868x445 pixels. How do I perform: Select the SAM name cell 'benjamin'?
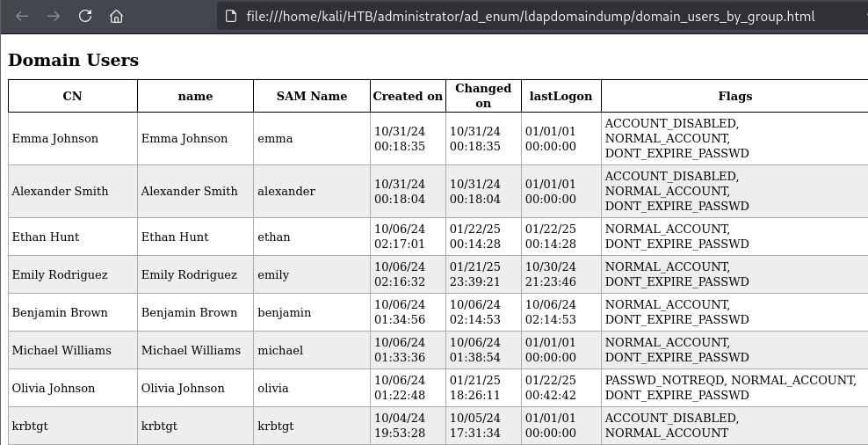(285, 312)
